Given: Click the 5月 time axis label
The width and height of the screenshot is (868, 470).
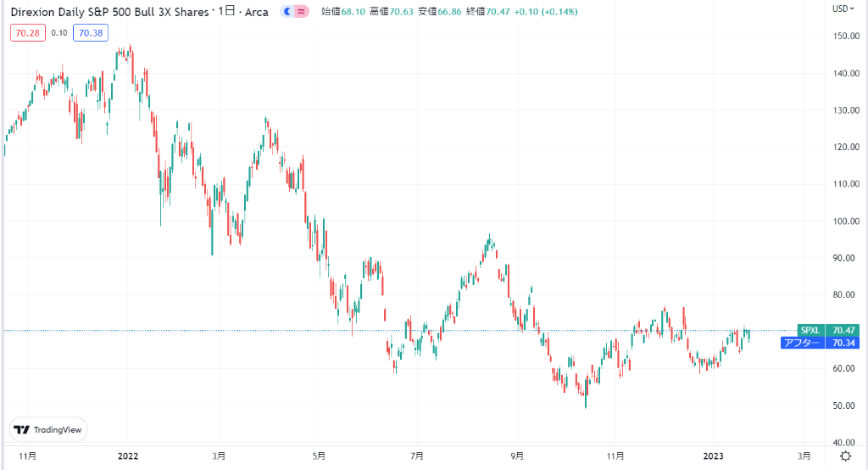Looking at the screenshot, I should click(319, 456).
